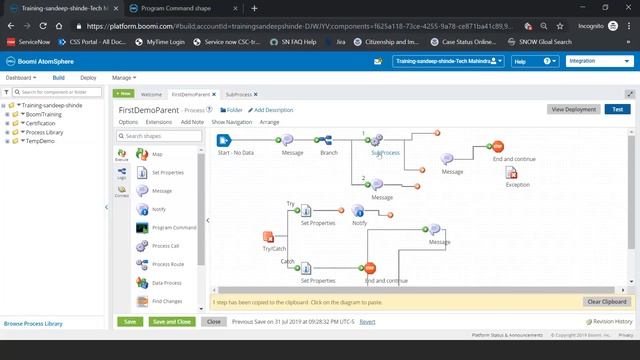Choose the Message shape in palette

coord(142,191)
